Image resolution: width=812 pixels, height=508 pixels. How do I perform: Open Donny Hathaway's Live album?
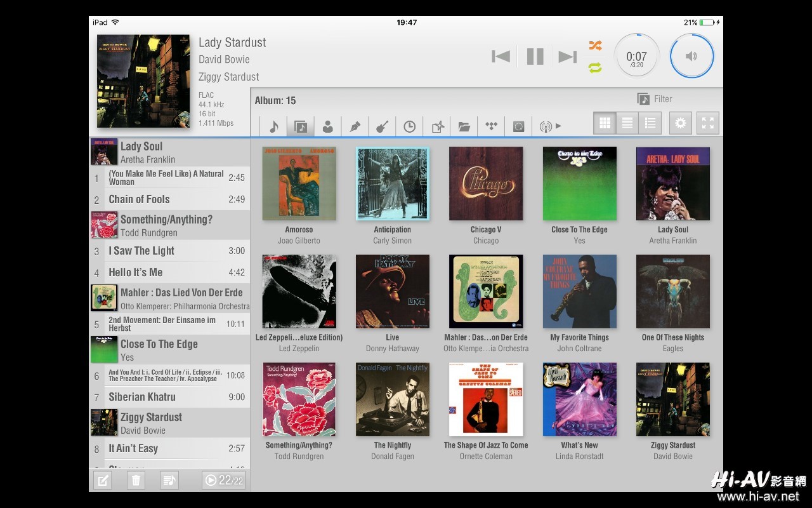(x=392, y=291)
